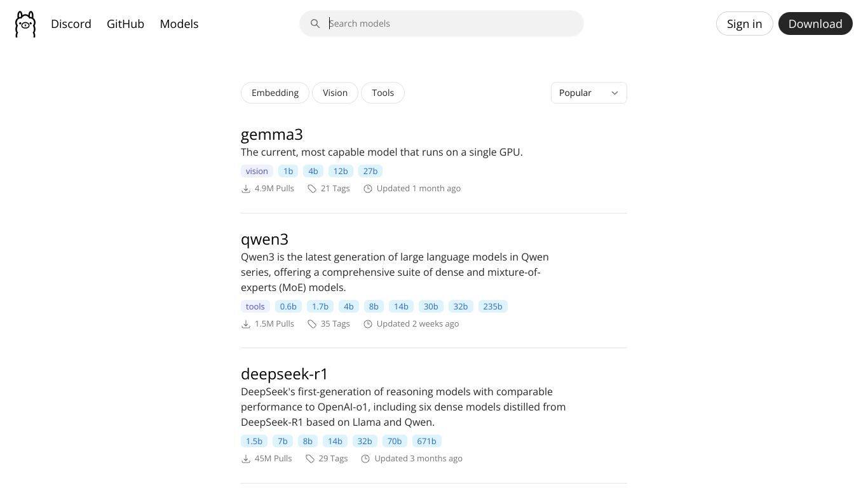Click deepseek-r1 32b size tag
868x488 pixels.
click(365, 441)
